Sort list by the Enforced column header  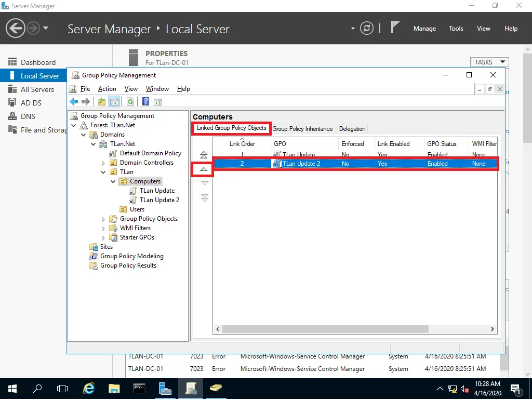[356, 143]
